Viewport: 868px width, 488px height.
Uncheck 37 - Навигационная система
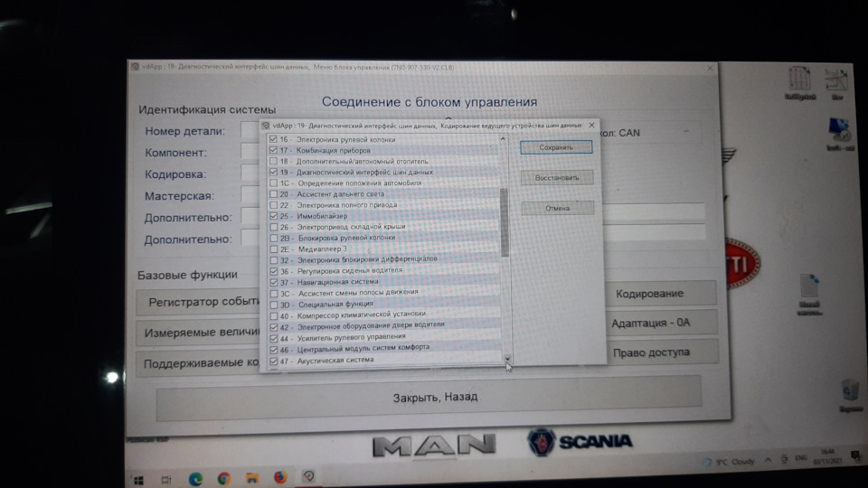(x=273, y=282)
